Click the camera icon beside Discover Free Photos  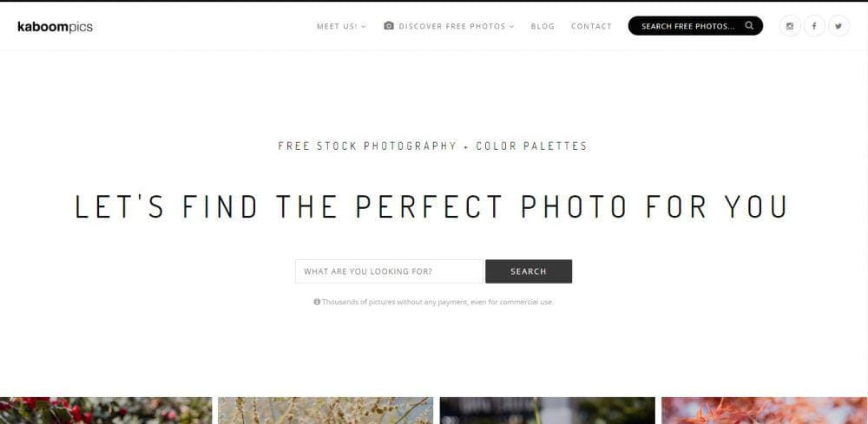(x=389, y=26)
